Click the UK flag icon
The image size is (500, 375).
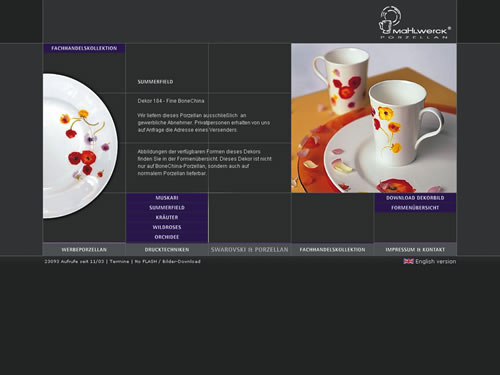[408, 261]
